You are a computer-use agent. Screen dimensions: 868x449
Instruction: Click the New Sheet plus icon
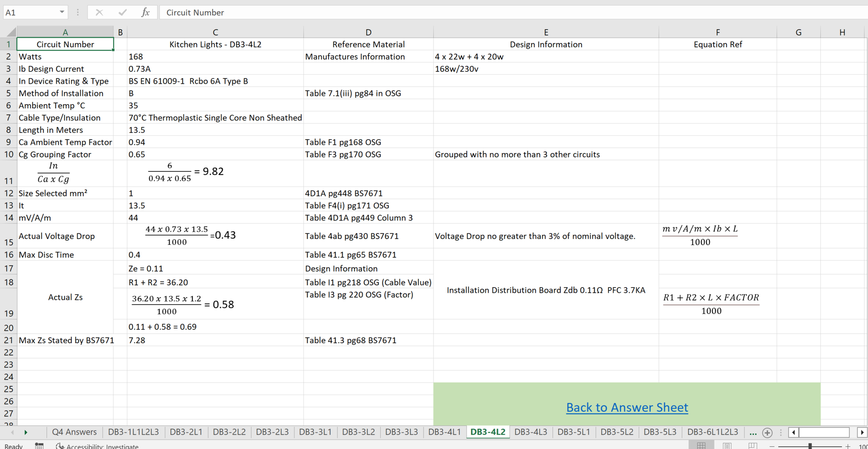(767, 433)
